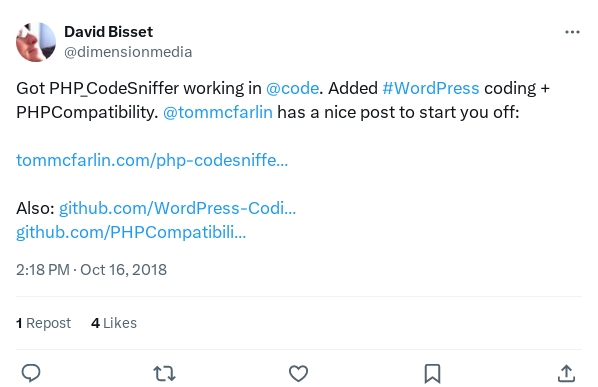Click the reply speech bubble icon

[31, 373]
